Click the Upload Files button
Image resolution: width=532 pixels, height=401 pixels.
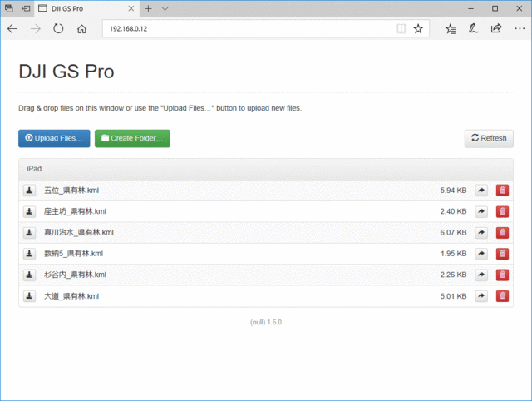coord(54,139)
